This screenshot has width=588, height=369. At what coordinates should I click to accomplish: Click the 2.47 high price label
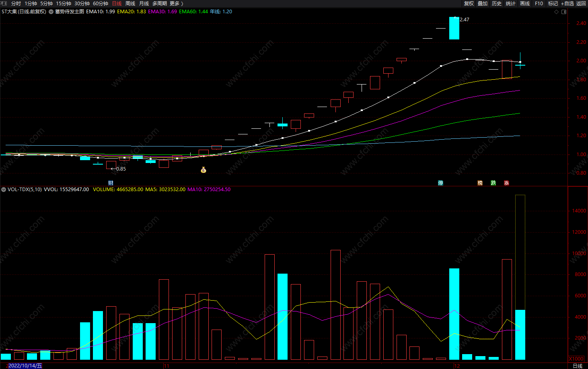click(x=464, y=20)
